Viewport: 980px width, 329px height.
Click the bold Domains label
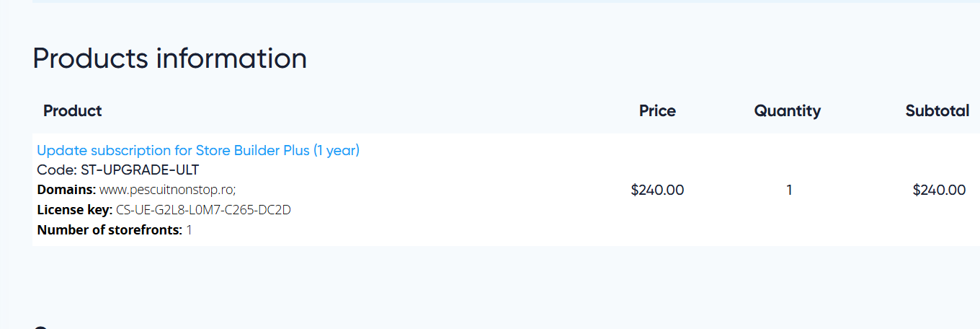click(x=66, y=190)
